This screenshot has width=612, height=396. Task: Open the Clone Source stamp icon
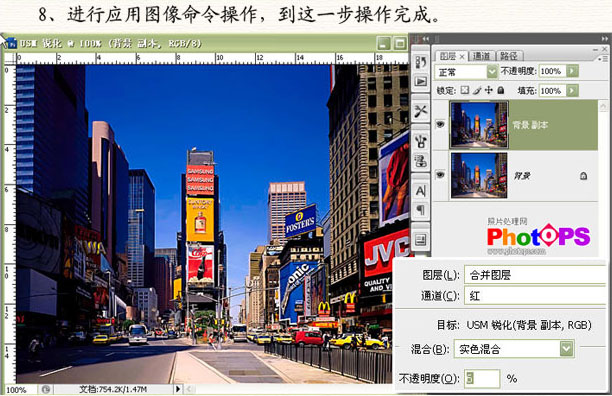421,160
